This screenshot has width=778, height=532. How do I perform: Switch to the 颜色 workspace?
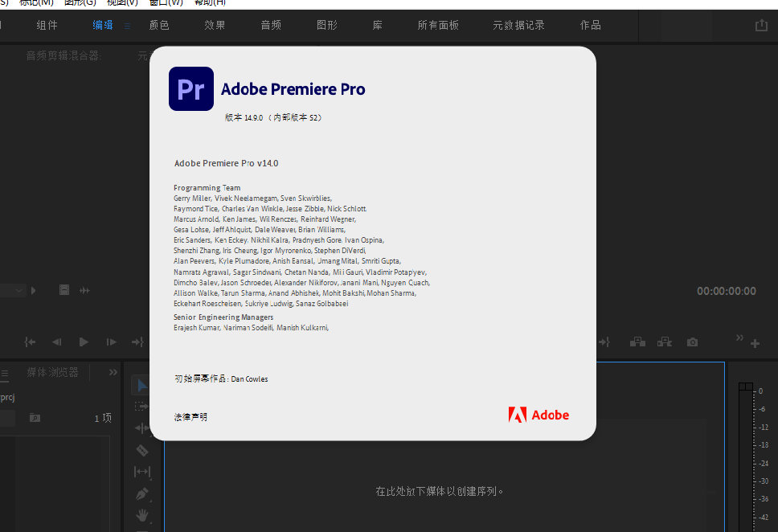pyautogui.click(x=159, y=25)
